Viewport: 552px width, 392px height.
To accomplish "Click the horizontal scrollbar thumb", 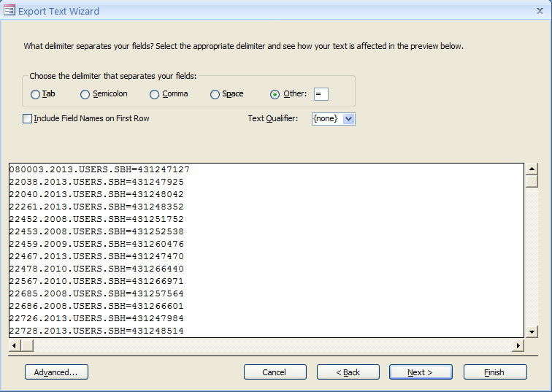I will tap(27, 345).
